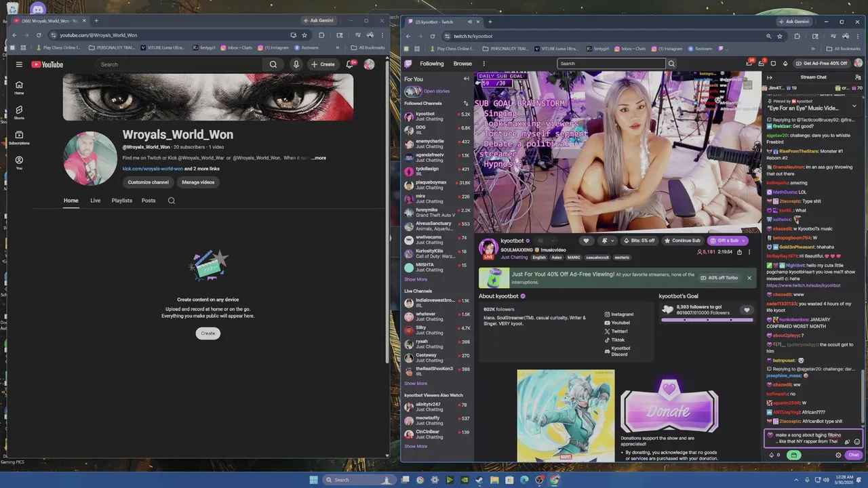This screenshot has width=868, height=488.
Task: Open Kyootbot Discord link
Action: 618,351
